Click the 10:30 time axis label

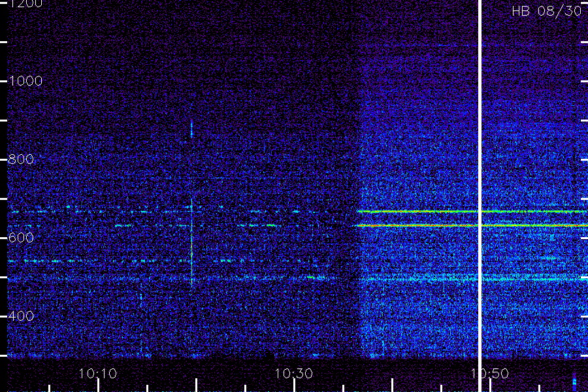click(x=293, y=374)
